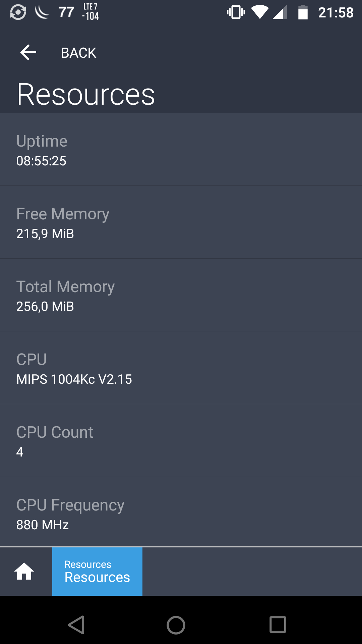Tap the Free Memory entry
This screenshot has height=644, width=362.
pyautogui.click(x=181, y=223)
